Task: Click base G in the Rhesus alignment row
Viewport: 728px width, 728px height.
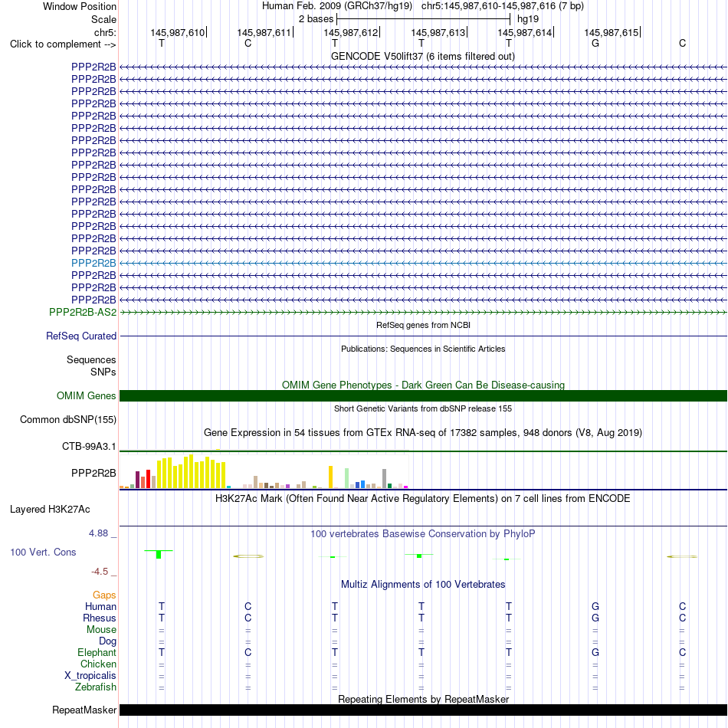Action: [x=595, y=618]
